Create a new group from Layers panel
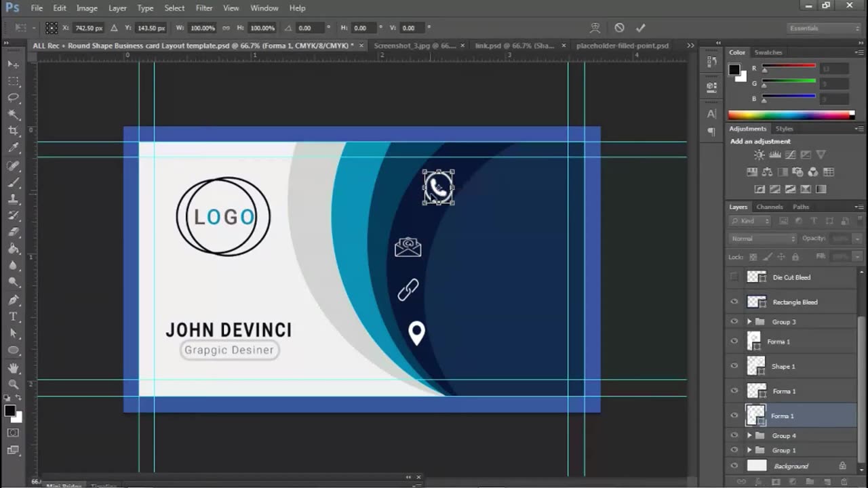 click(810, 482)
